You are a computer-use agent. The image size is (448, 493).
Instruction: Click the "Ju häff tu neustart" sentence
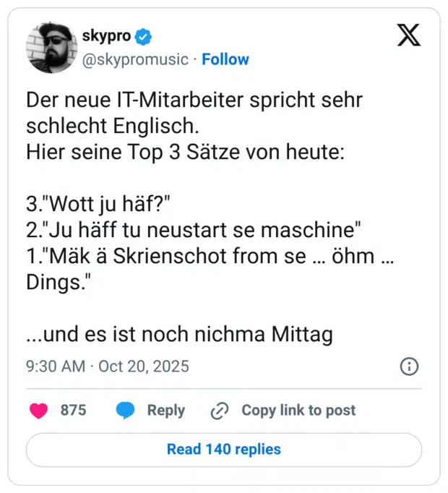pyautogui.click(x=194, y=231)
